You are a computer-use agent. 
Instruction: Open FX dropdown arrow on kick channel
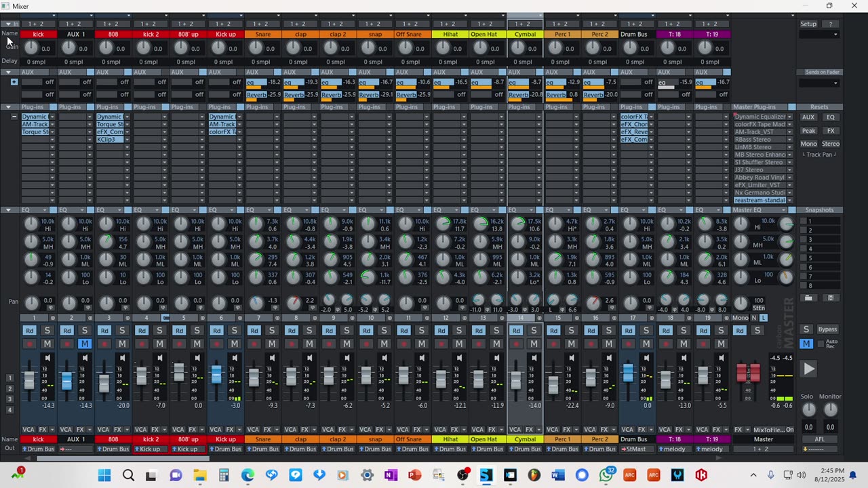(x=52, y=430)
